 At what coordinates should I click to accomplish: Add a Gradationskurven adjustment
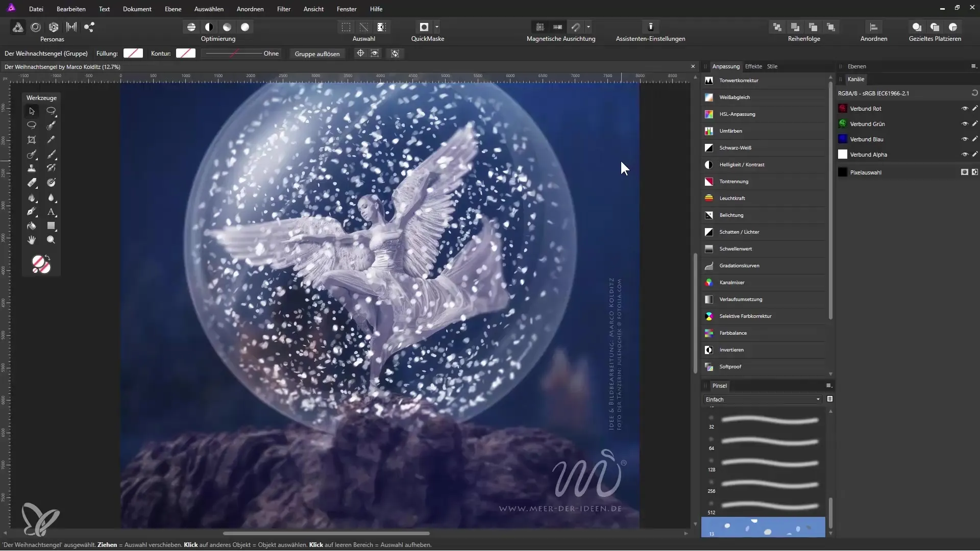point(739,266)
